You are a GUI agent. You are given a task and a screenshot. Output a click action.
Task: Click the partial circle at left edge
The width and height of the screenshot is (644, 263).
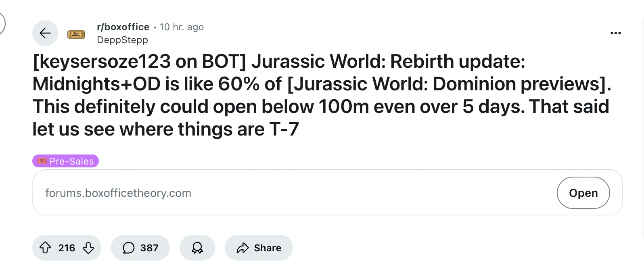pyautogui.click(x=2, y=23)
